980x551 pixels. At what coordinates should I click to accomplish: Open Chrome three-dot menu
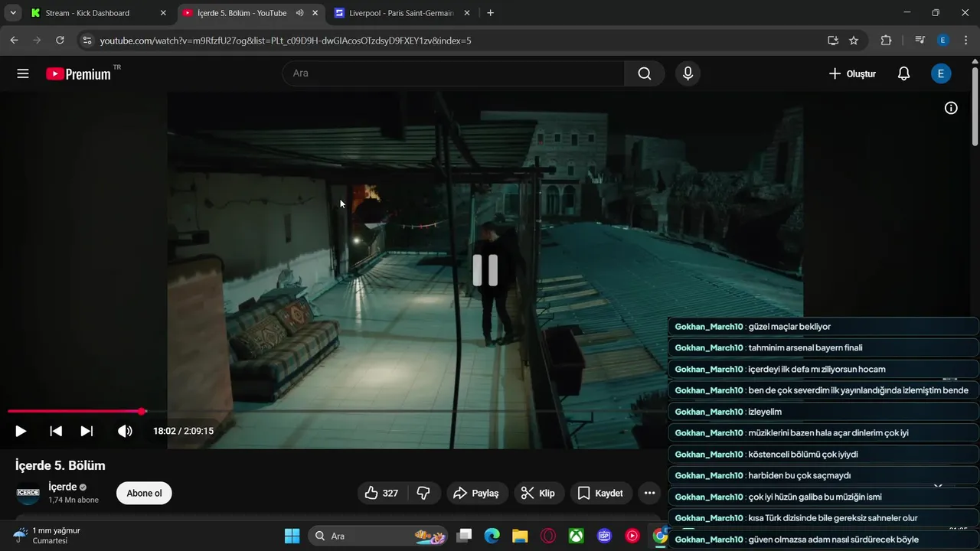point(965,41)
